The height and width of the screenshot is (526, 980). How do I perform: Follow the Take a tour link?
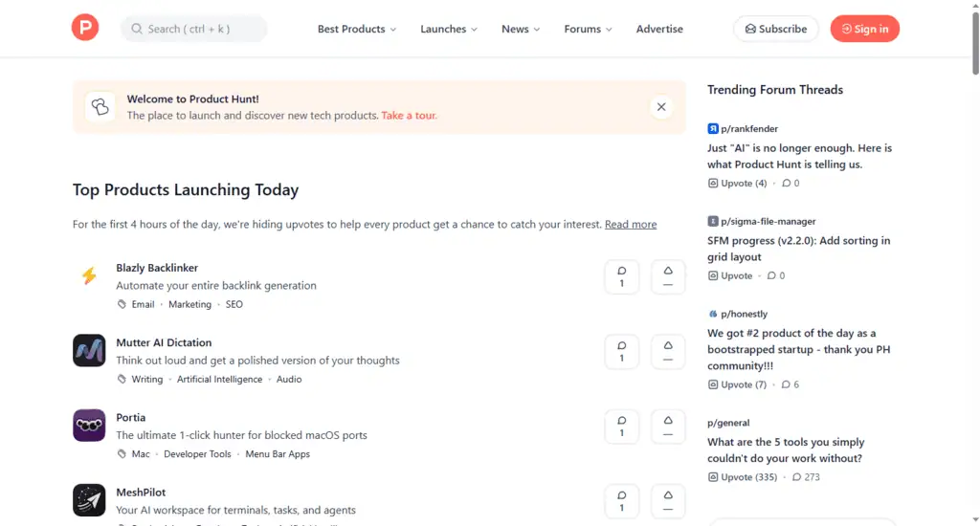point(409,116)
